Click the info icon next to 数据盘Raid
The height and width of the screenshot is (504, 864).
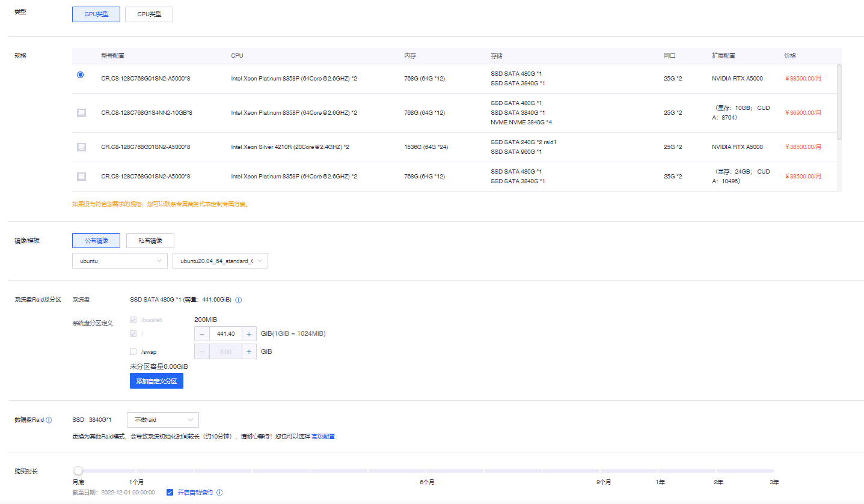tap(49, 420)
